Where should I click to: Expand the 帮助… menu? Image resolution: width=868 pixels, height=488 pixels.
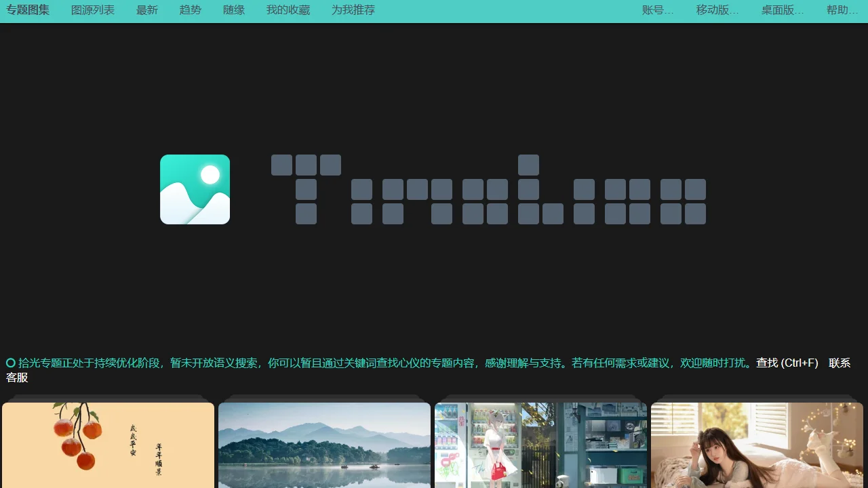tap(842, 10)
